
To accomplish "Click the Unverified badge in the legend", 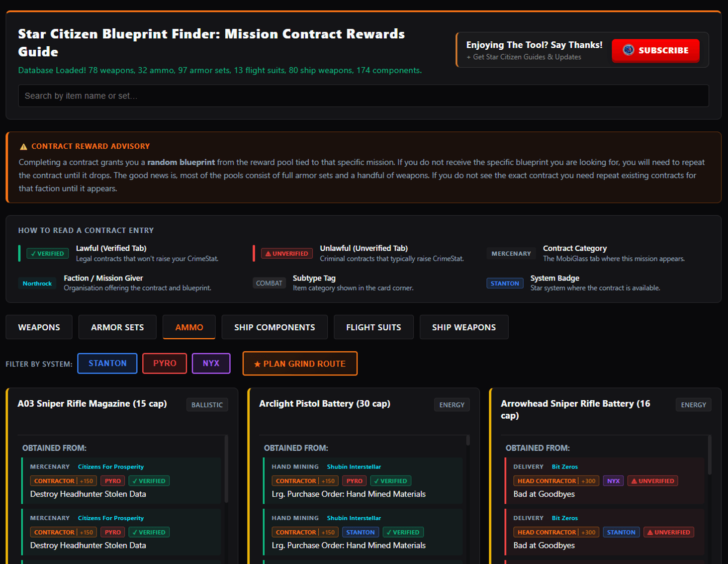I will click(x=287, y=254).
